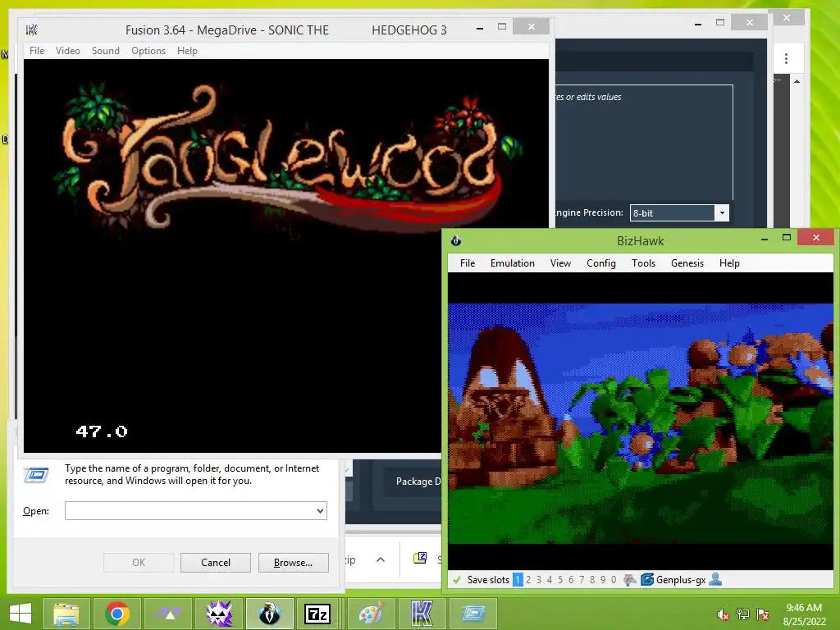The width and height of the screenshot is (840, 630).
Task: Click the Run dialog program icon
Action: [x=36, y=475]
